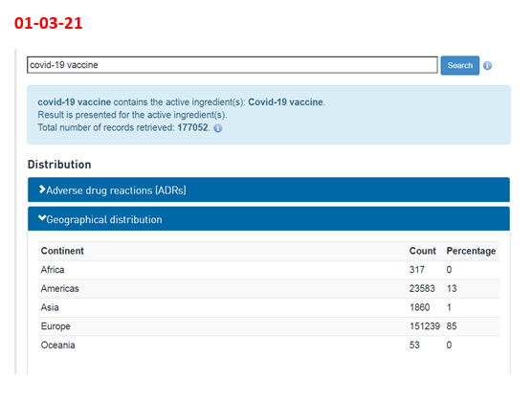532x402 pixels.
Task: Click the Africa count value 317
Action: pos(416,270)
